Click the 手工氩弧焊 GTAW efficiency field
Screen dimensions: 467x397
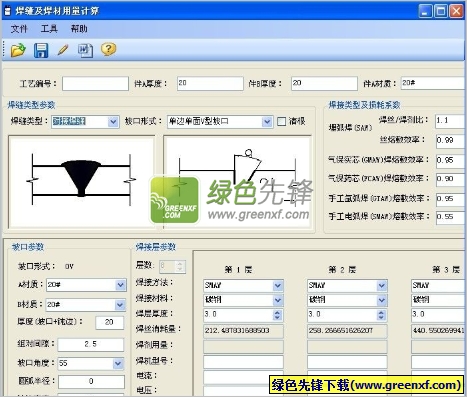point(450,199)
